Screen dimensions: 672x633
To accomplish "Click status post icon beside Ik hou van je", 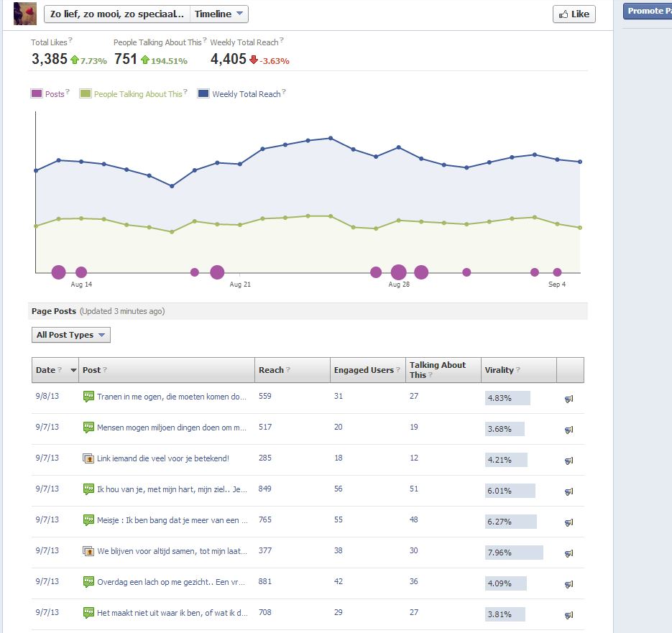I will (x=88, y=489).
